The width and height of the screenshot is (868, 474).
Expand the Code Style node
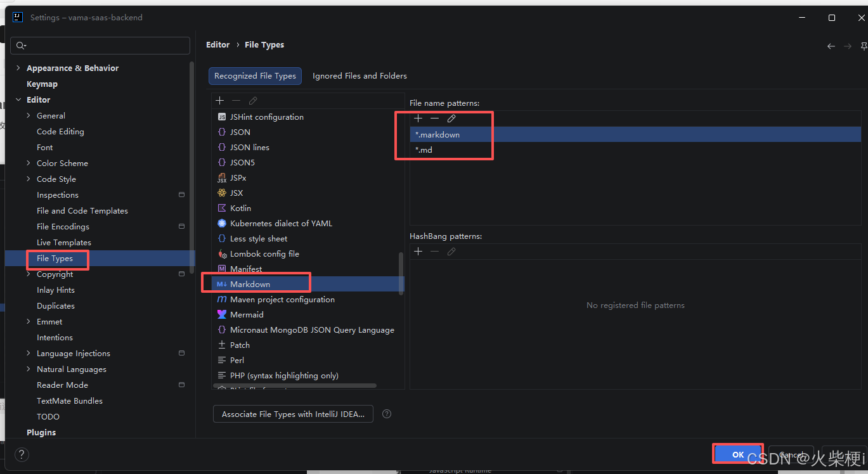(29, 179)
